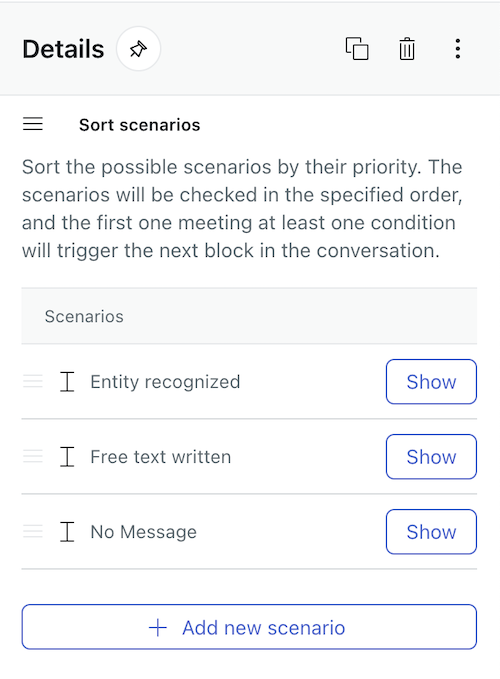Click rename text icon for No Message
Screen dimensions: 500x679
[67, 531]
